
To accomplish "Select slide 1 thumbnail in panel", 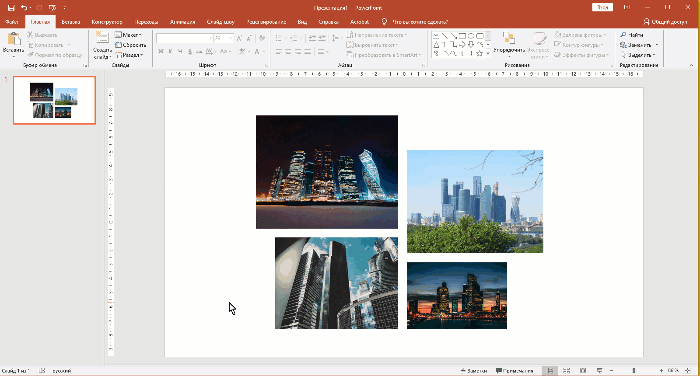I will pos(54,100).
